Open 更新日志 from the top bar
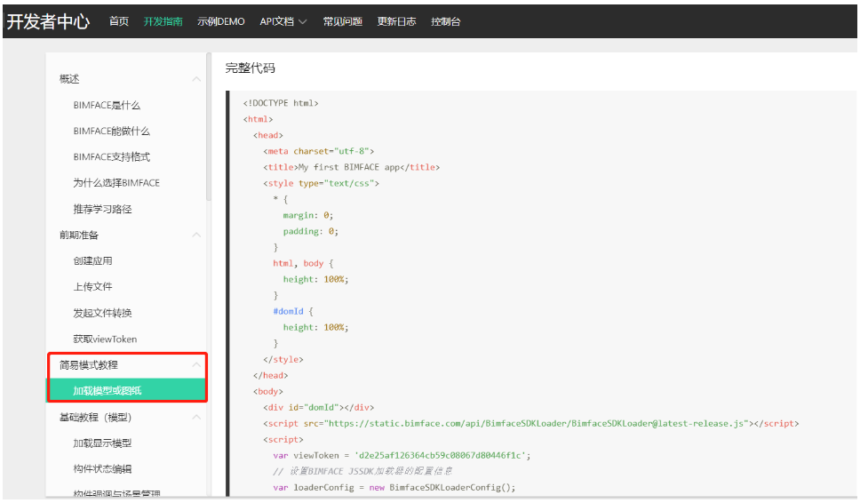Screen dimensions: 868x503 (x=396, y=21)
